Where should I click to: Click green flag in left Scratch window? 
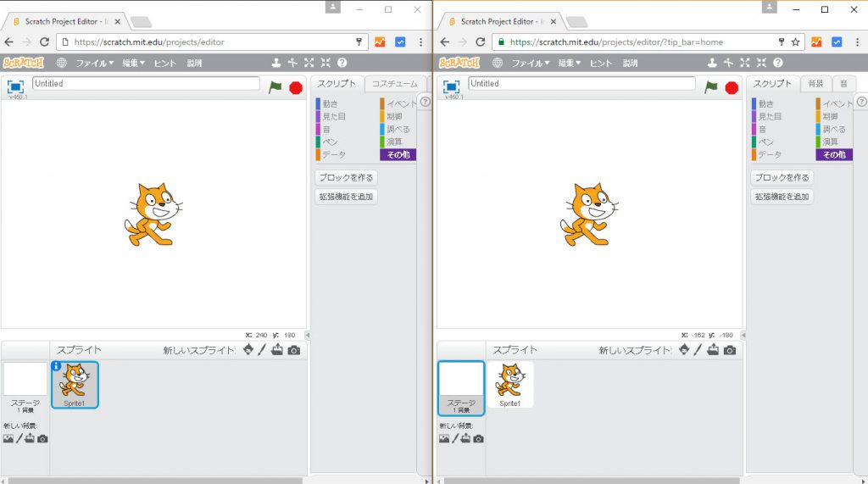pos(275,87)
